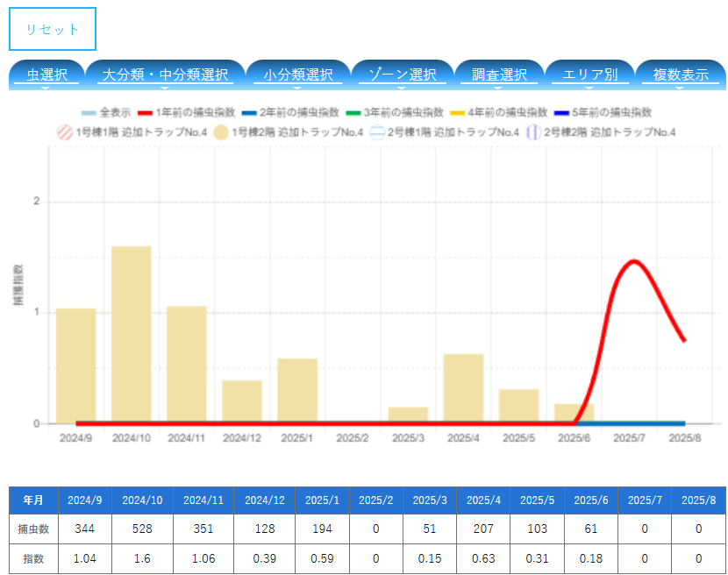The width and height of the screenshot is (728, 575).
Task: Click the red striped 1号棟1階 legend circle
Action: coord(63,132)
